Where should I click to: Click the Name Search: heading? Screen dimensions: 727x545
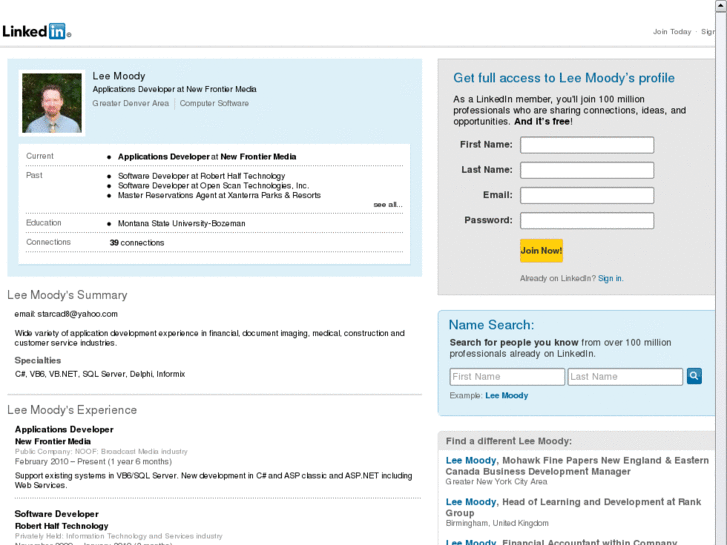[491, 325]
